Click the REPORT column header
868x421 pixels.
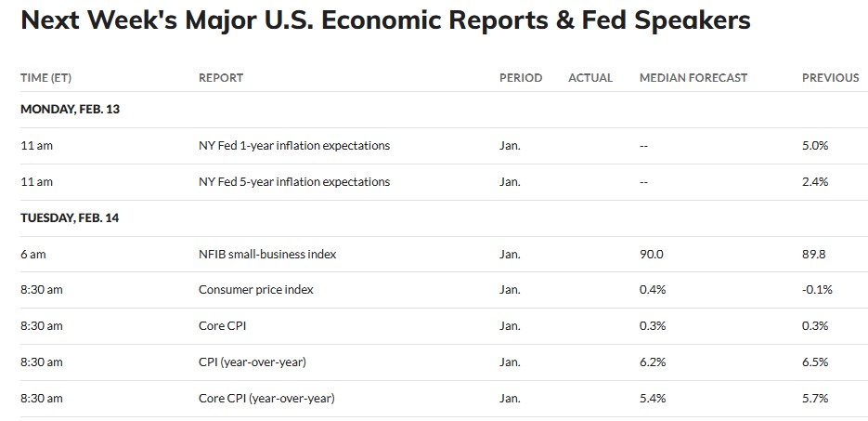click(x=221, y=78)
